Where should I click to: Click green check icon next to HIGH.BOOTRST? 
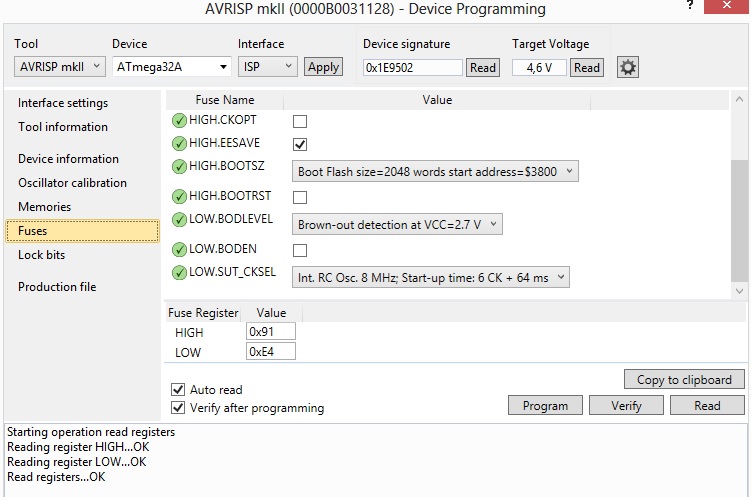[179, 197]
